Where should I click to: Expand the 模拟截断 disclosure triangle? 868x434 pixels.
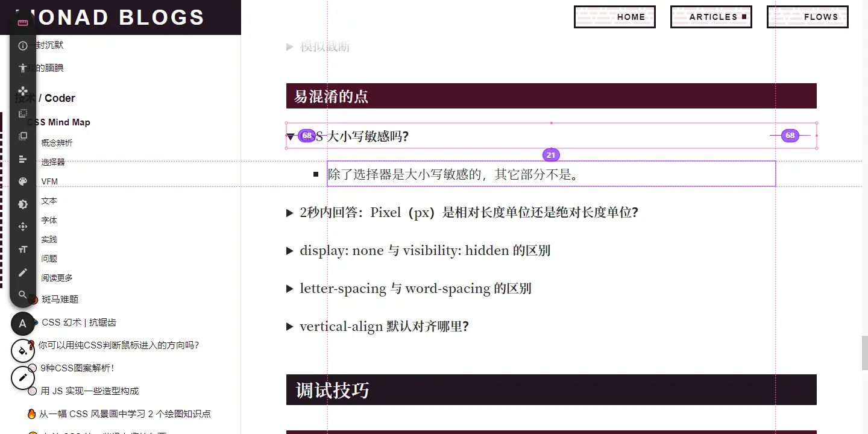click(290, 46)
